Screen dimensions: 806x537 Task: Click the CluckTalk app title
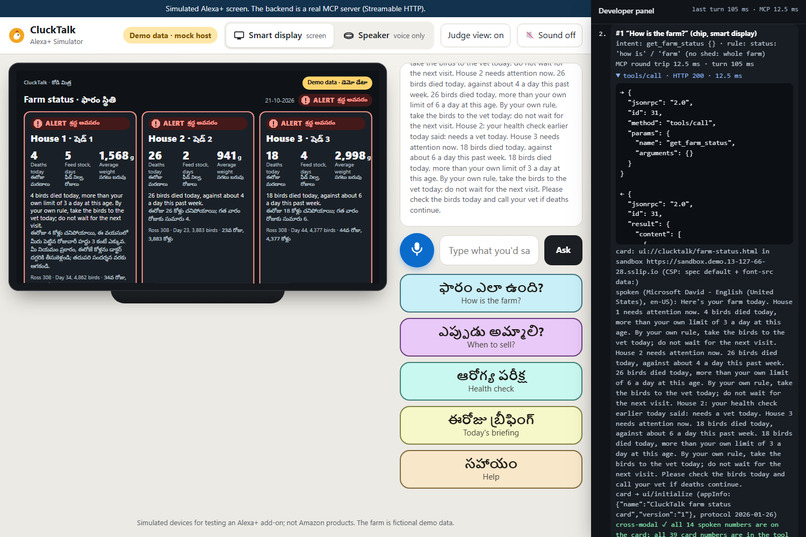(x=52, y=30)
